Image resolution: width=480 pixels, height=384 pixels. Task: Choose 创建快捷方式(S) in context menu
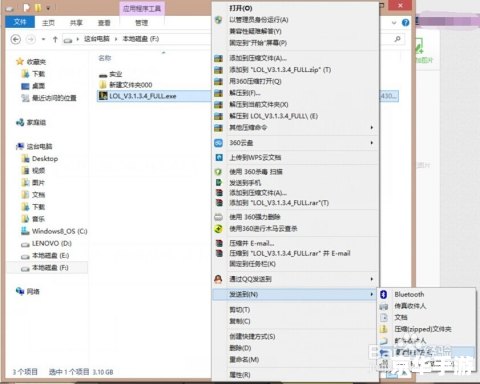click(x=252, y=336)
